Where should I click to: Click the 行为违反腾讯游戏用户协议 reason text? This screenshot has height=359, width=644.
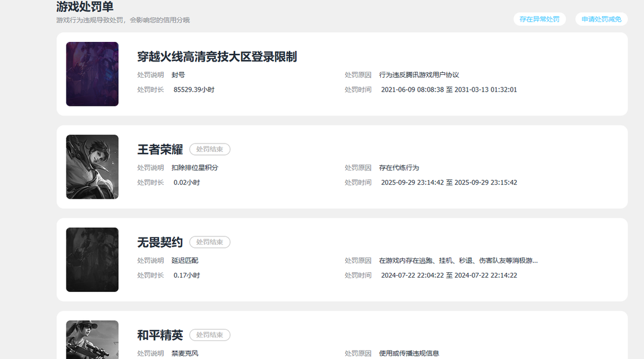point(419,75)
